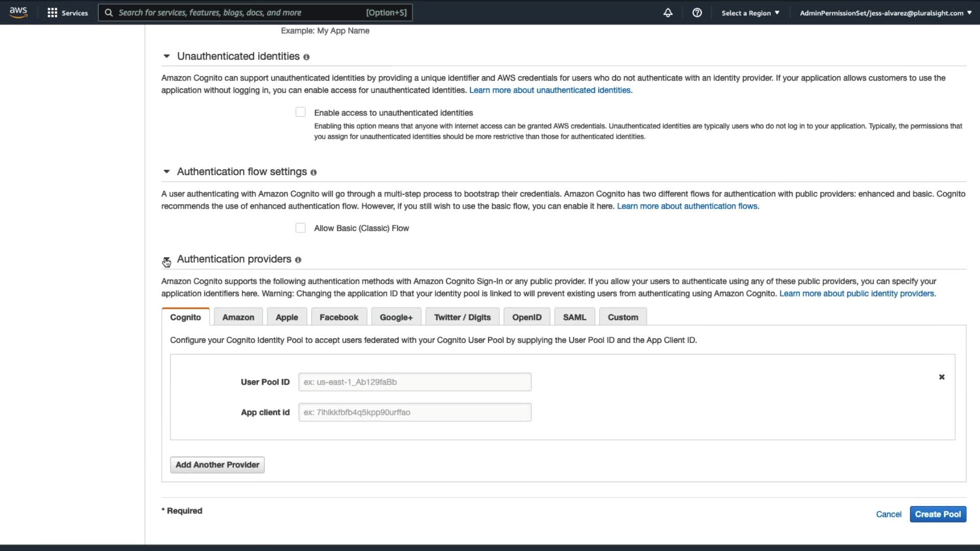Click the AWS logo home icon
Image resolution: width=980 pixels, height=551 pixels.
[x=18, y=12]
